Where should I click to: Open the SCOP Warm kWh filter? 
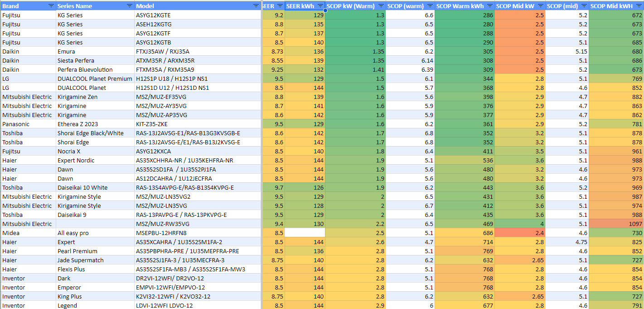489,6
